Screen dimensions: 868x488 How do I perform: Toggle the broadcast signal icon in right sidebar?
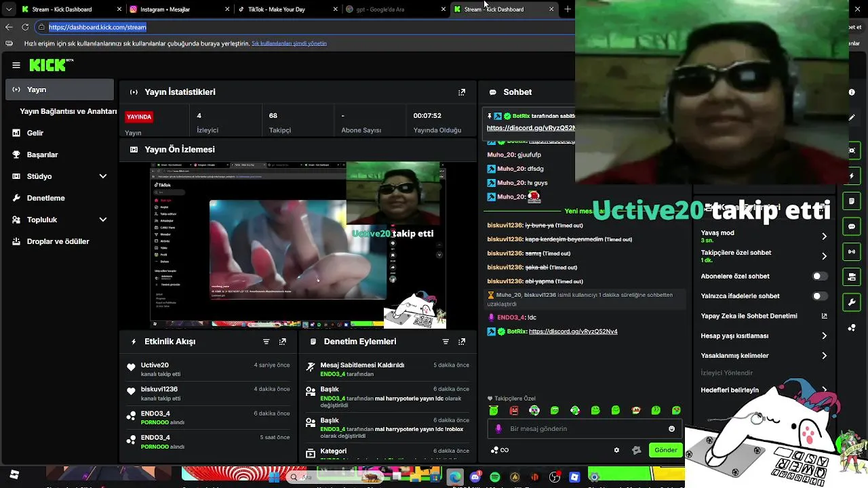coord(852,251)
